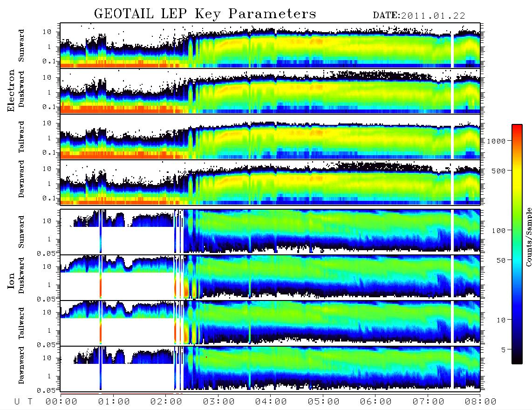The width and height of the screenshot is (532, 410).
Task: Click the GEOTAIL LEP Key Parameters title
Action: pyautogui.click(x=205, y=14)
